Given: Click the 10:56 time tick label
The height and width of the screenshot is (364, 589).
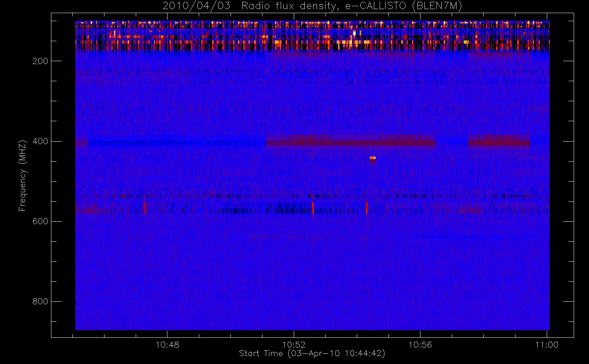Looking at the screenshot, I should click(x=420, y=345).
